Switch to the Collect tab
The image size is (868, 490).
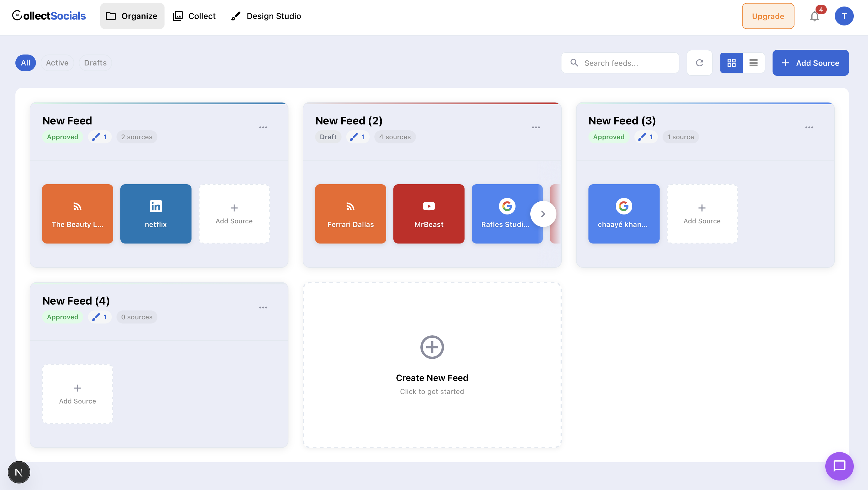[194, 16]
